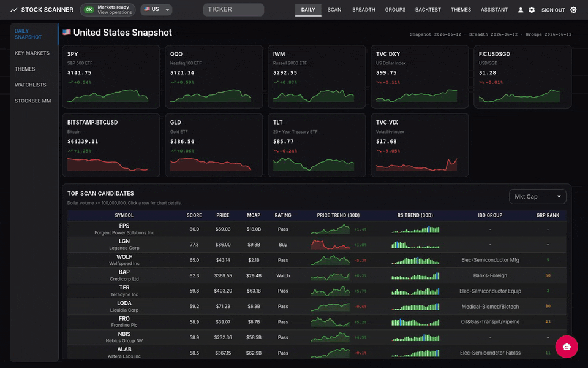Open Stockbee MM in the sidebar
This screenshot has width=588, height=368.
(x=34, y=101)
